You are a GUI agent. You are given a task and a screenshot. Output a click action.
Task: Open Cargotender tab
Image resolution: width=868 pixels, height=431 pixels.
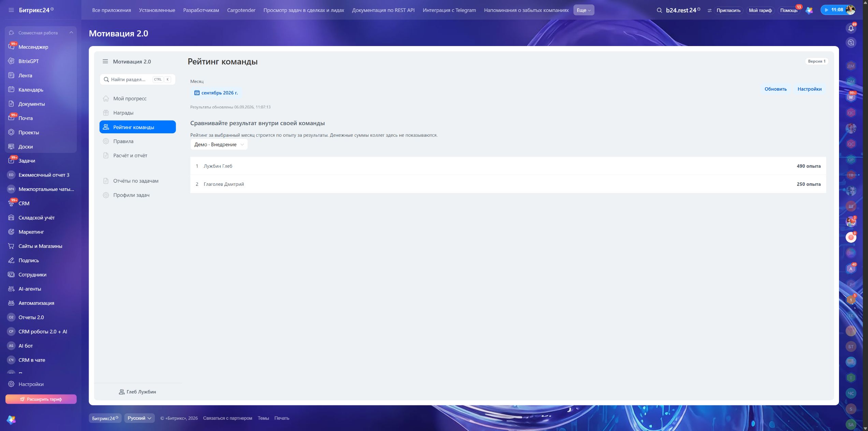tap(241, 10)
